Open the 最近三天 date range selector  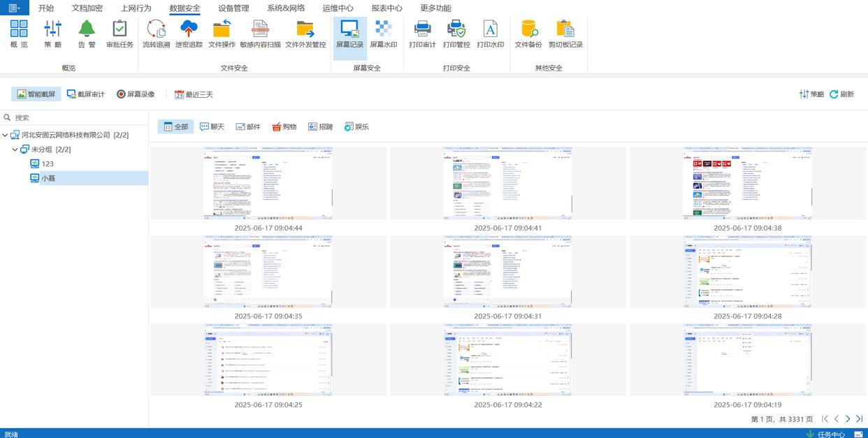[194, 94]
